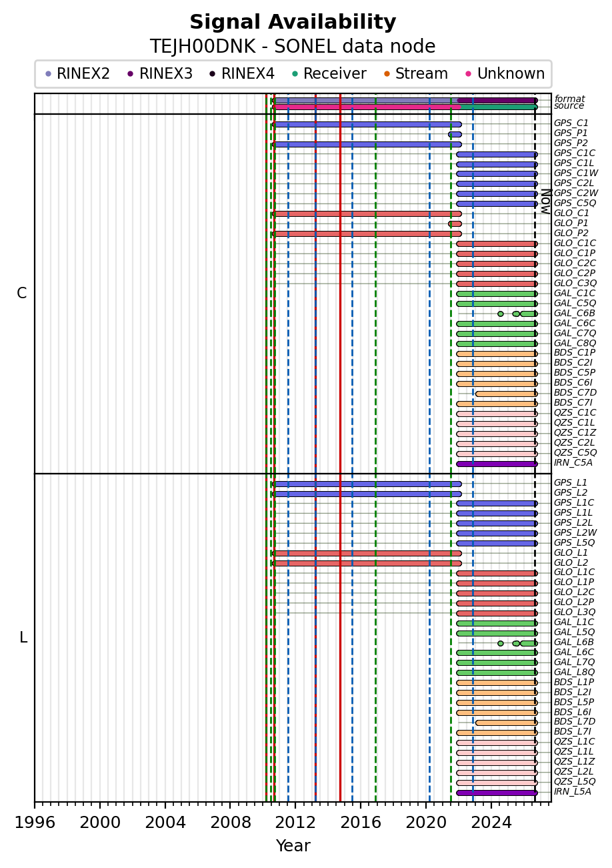Click the GAL_C6B row label
Screen dimensions: 612x868
pyautogui.click(x=575, y=314)
